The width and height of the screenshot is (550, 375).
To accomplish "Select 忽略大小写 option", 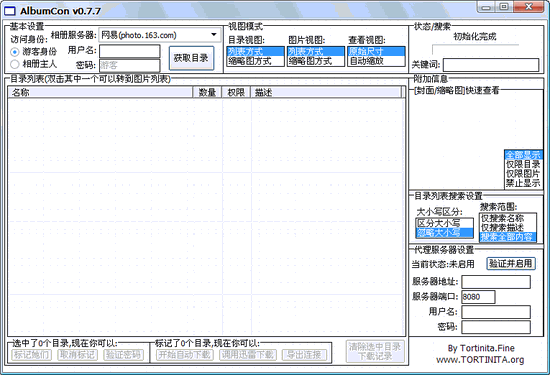I will [x=444, y=233].
